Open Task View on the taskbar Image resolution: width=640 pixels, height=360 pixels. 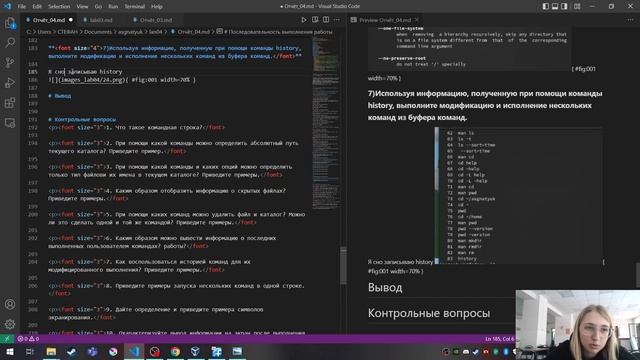[29, 351]
